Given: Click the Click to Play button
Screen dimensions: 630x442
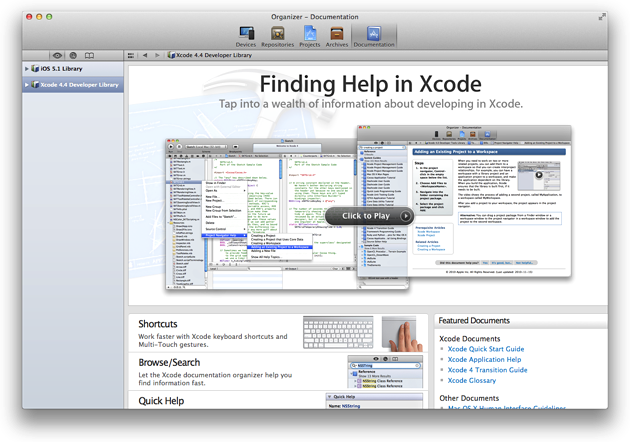Looking at the screenshot, I should point(369,216).
